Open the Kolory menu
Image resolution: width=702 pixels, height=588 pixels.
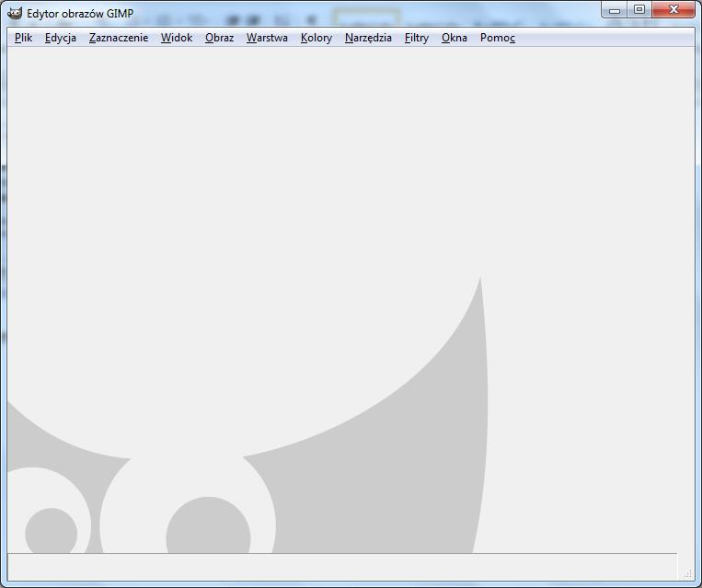coord(316,38)
